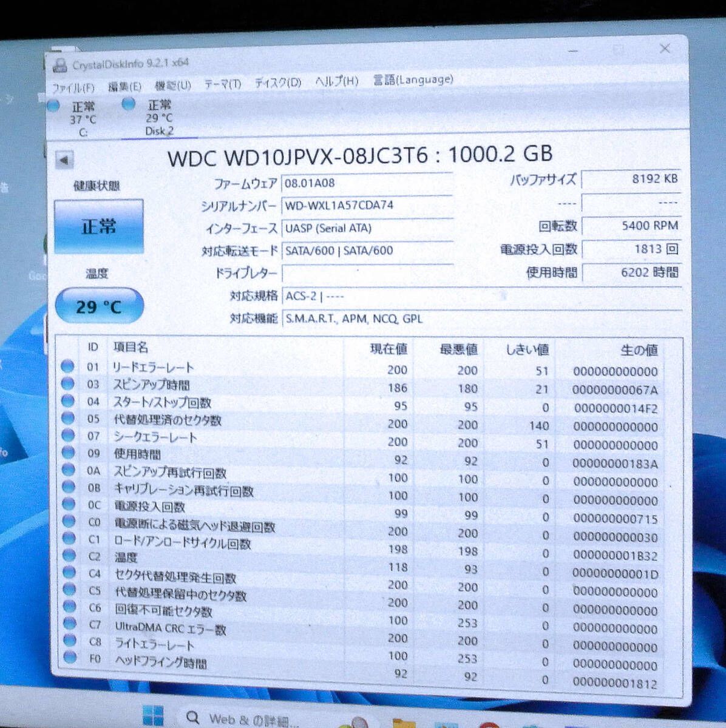Click the status dot for attribute 0C
Screen dimensions: 726x728
[68, 504]
